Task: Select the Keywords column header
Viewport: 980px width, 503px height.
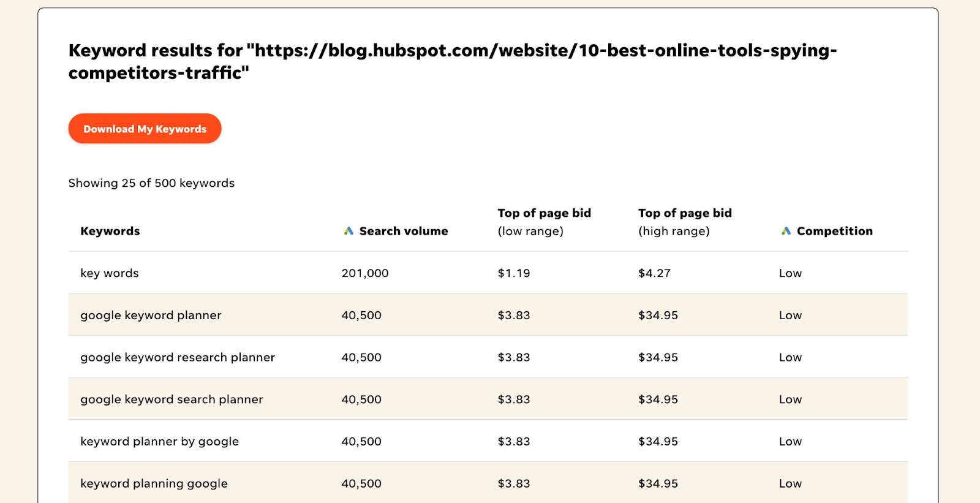Action: [110, 231]
